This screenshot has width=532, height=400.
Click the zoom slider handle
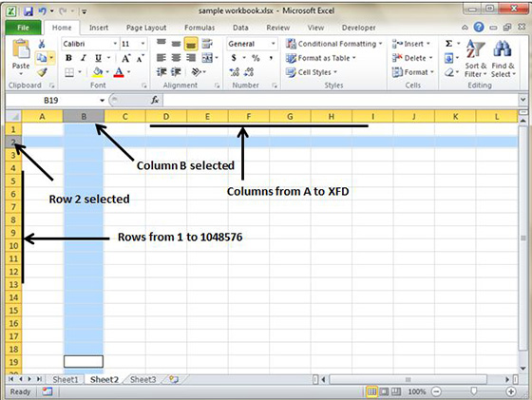474,391
